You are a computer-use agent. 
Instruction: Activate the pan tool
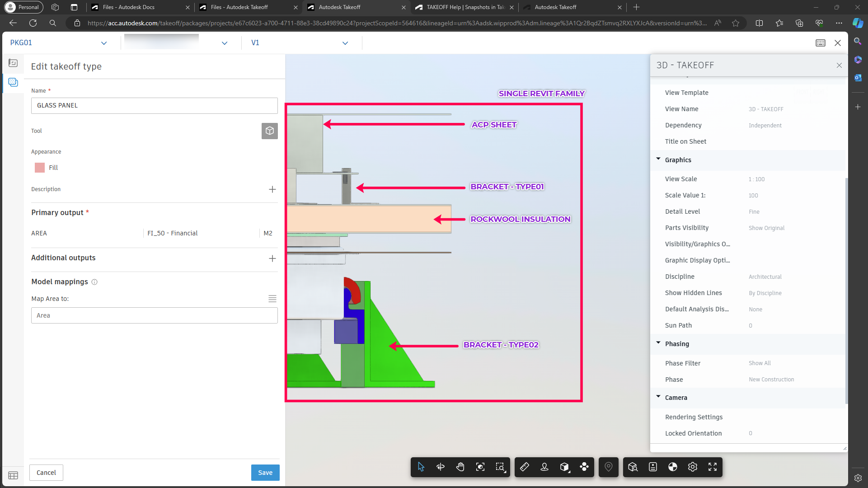point(460,467)
